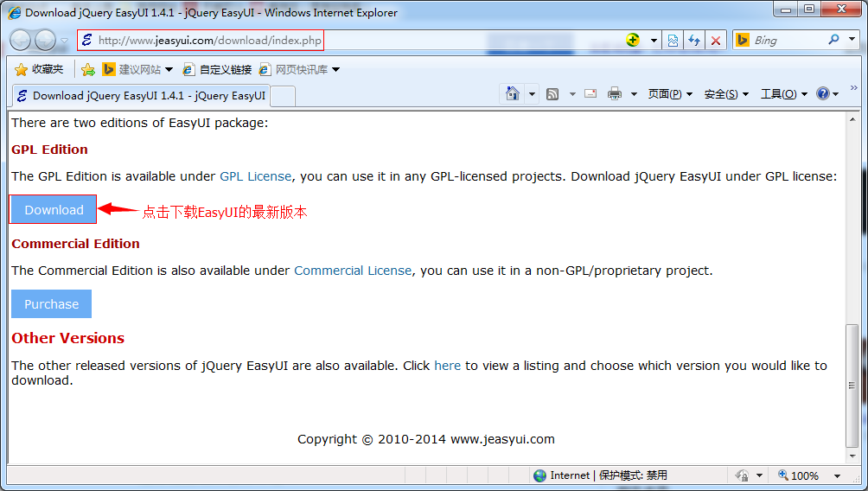This screenshot has width=868, height=491.
Task: Open the 自定义链接 favorites bar link
Action: 217,69
